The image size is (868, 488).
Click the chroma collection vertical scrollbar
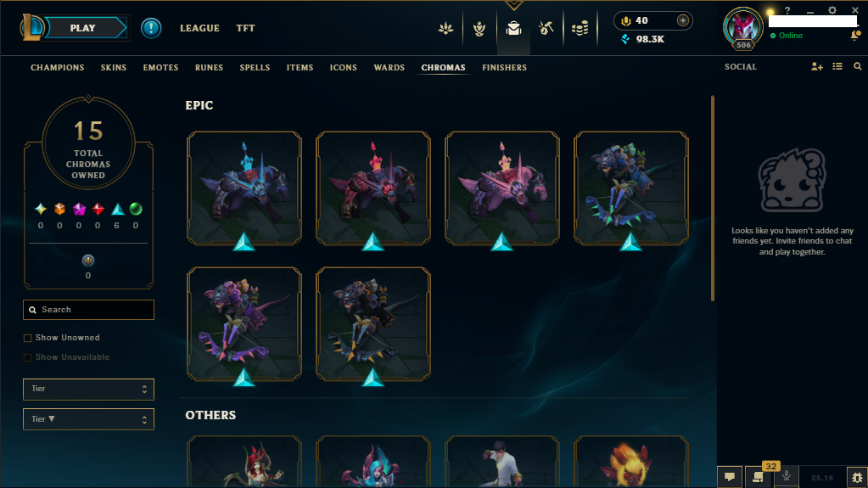pos(713,199)
